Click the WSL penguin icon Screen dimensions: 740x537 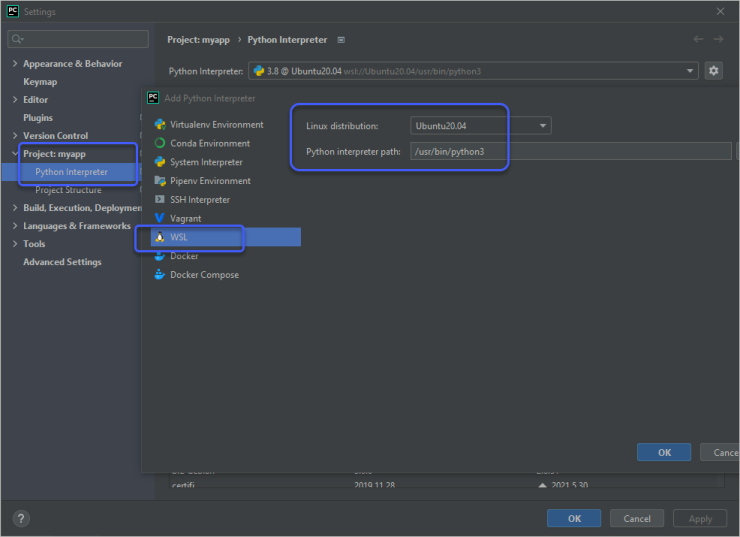pos(160,237)
